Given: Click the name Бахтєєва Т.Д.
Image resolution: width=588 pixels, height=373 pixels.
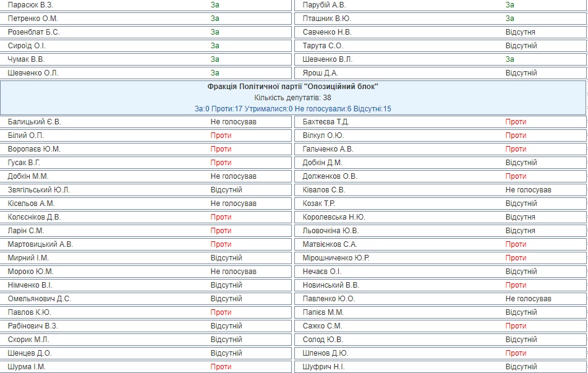Looking at the screenshot, I should pyautogui.click(x=326, y=122).
